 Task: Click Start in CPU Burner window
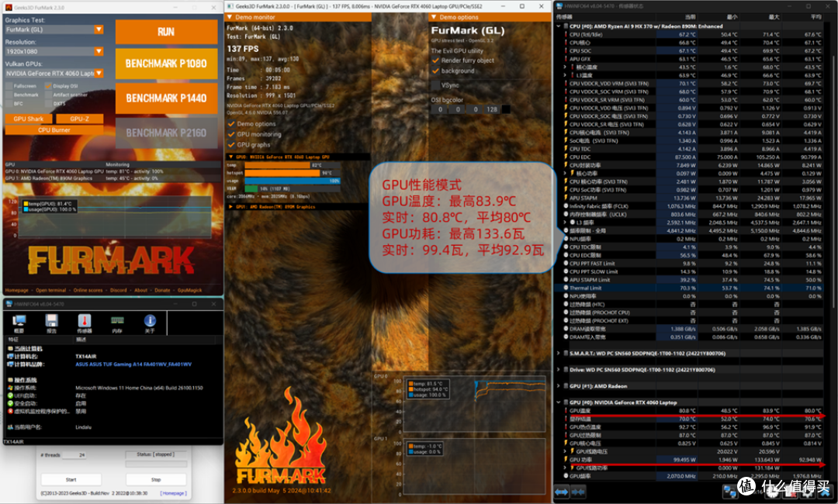click(71, 479)
